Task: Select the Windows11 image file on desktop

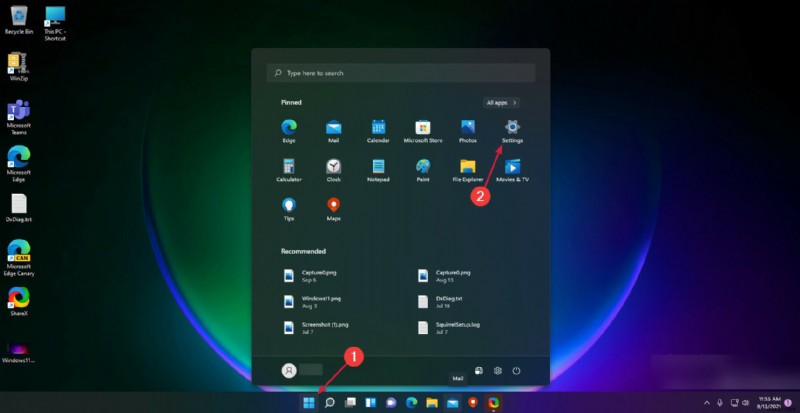Action: click(x=18, y=352)
